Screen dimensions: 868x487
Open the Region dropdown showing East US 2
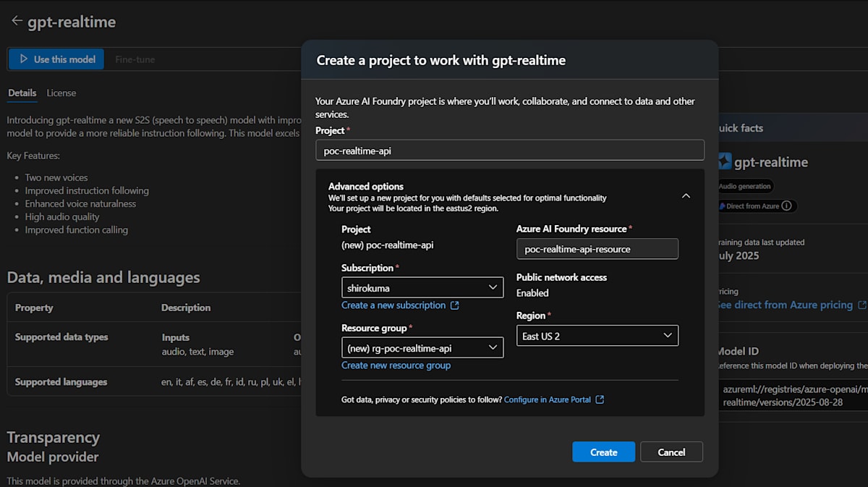point(597,336)
